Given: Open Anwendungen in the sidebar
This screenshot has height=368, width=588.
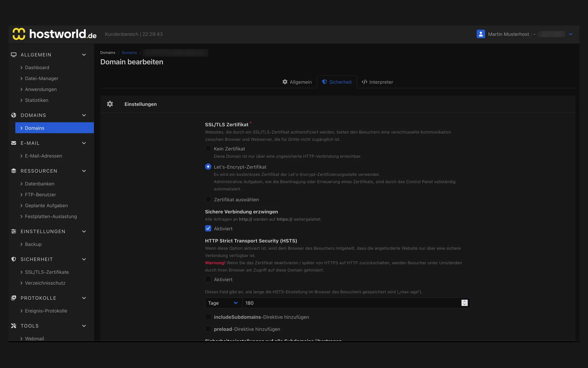Looking at the screenshot, I should tap(41, 89).
